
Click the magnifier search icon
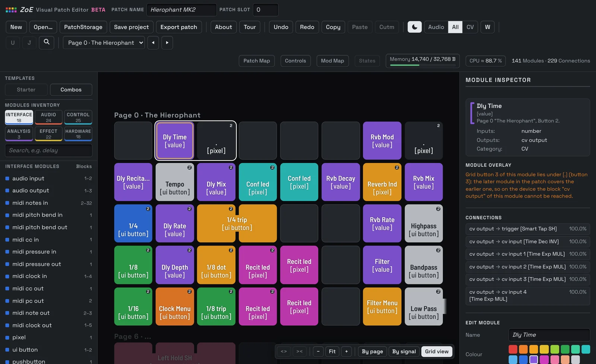(x=47, y=42)
